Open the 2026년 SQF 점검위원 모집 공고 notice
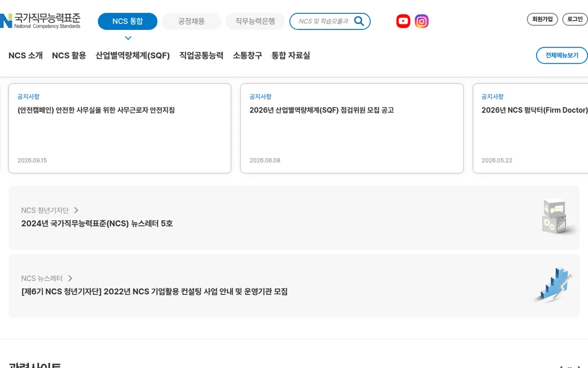 point(321,110)
